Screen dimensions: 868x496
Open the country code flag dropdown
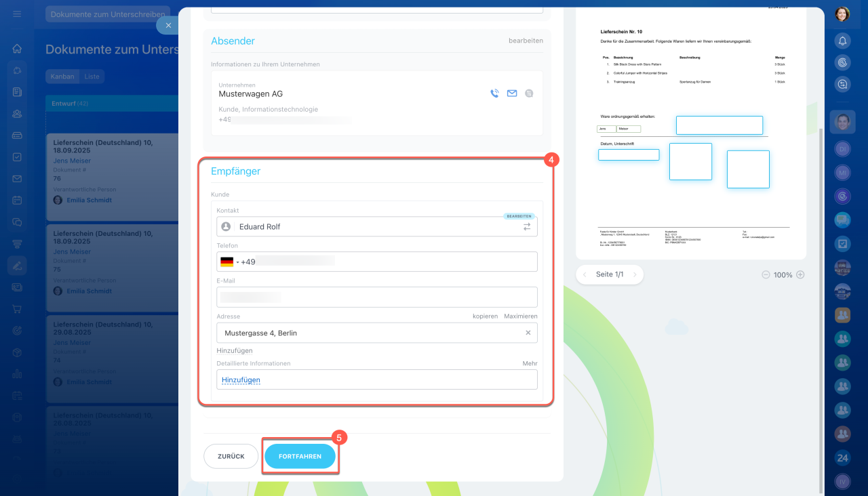(229, 262)
